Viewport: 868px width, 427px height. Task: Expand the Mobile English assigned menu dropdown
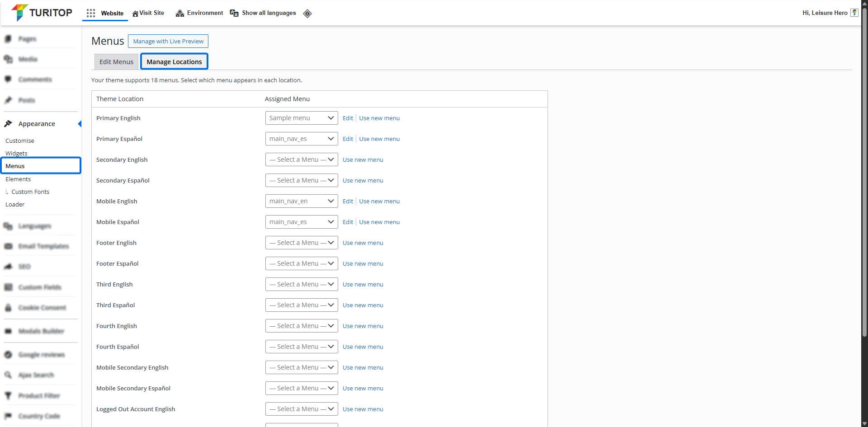pyautogui.click(x=301, y=201)
